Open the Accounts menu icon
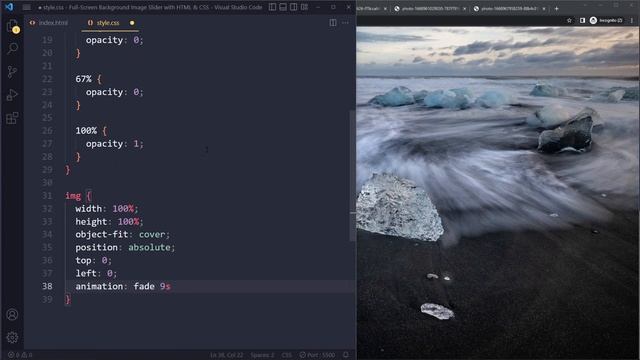640x360 pixels. 12,314
